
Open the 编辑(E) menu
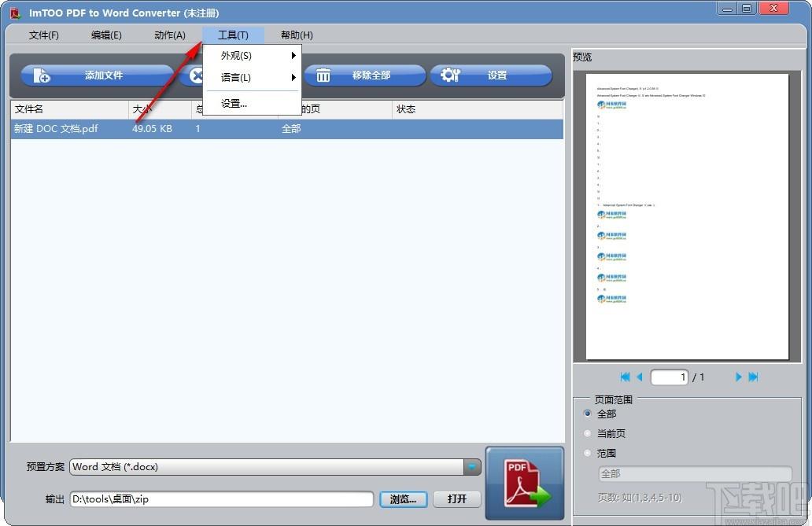point(106,35)
